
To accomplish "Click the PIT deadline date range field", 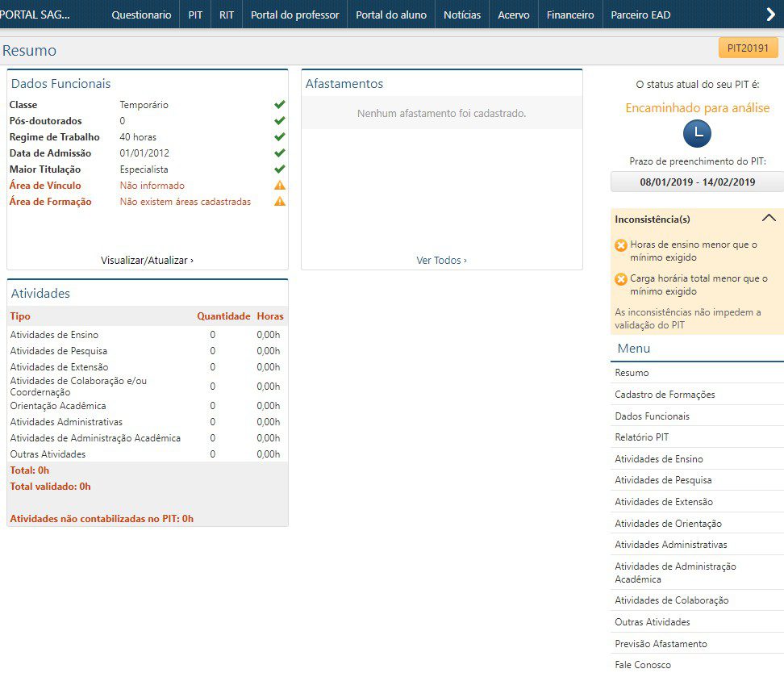I will [697, 182].
